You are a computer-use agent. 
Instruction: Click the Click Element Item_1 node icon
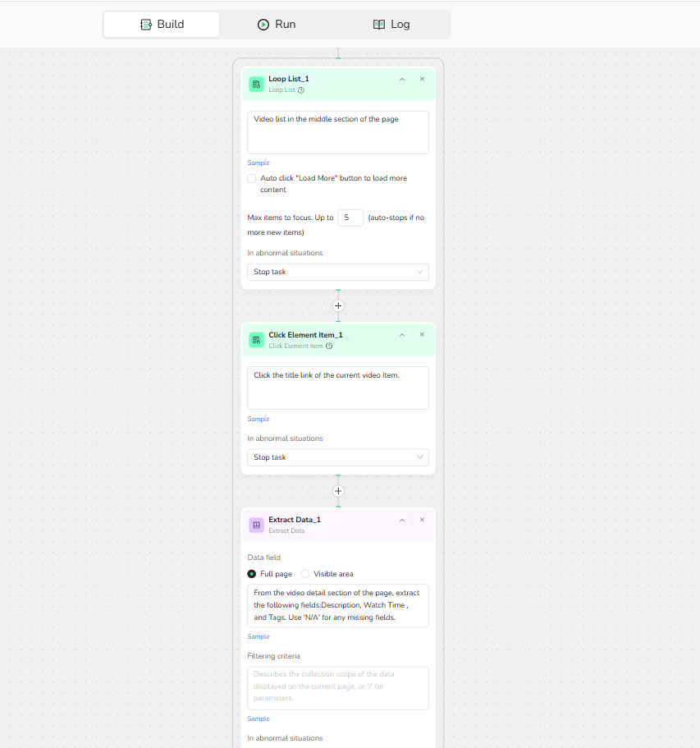pos(256,340)
